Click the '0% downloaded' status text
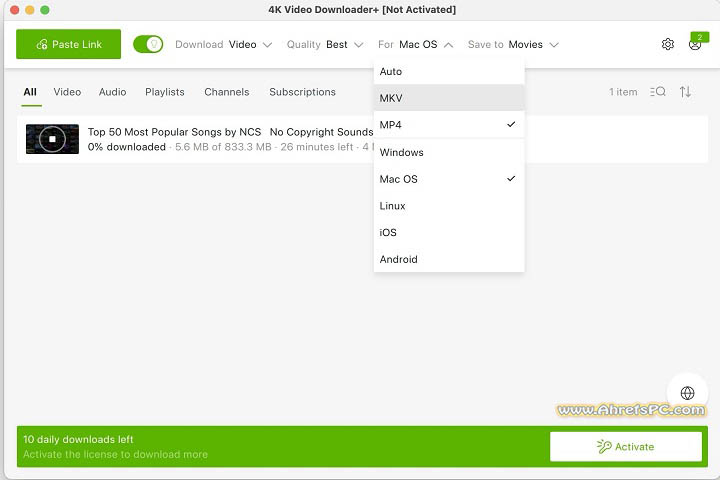 point(127,147)
